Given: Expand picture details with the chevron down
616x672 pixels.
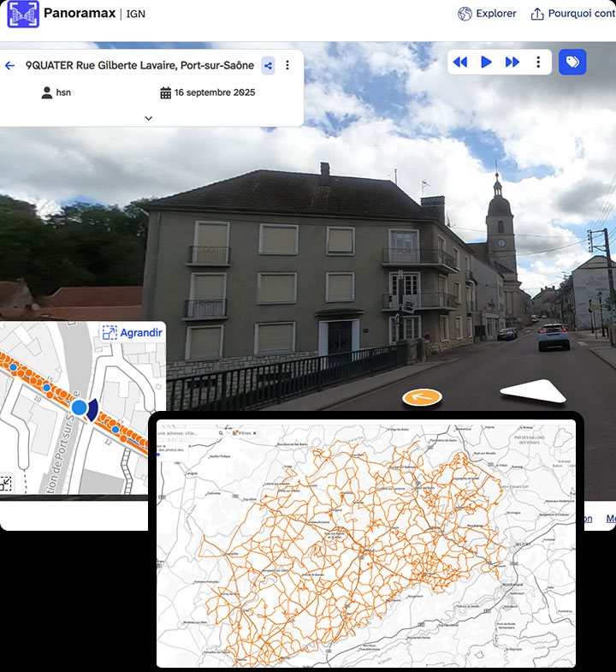Looking at the screenshot, I should tap(148, 118).
